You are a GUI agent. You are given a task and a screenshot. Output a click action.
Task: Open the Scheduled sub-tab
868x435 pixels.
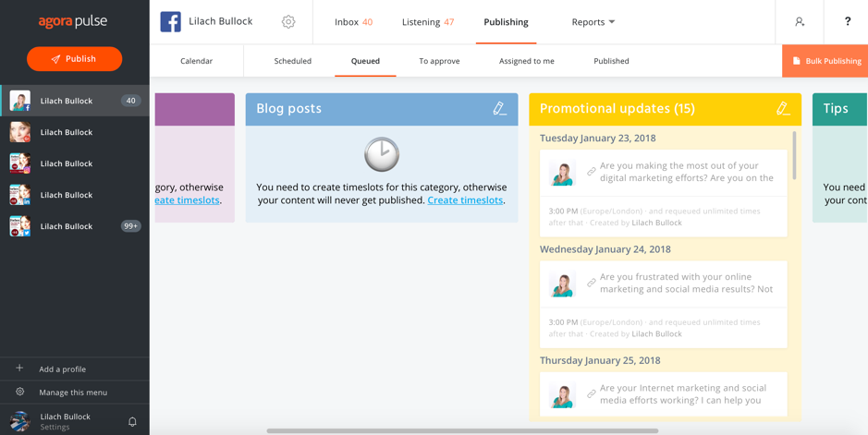(293, 61)
